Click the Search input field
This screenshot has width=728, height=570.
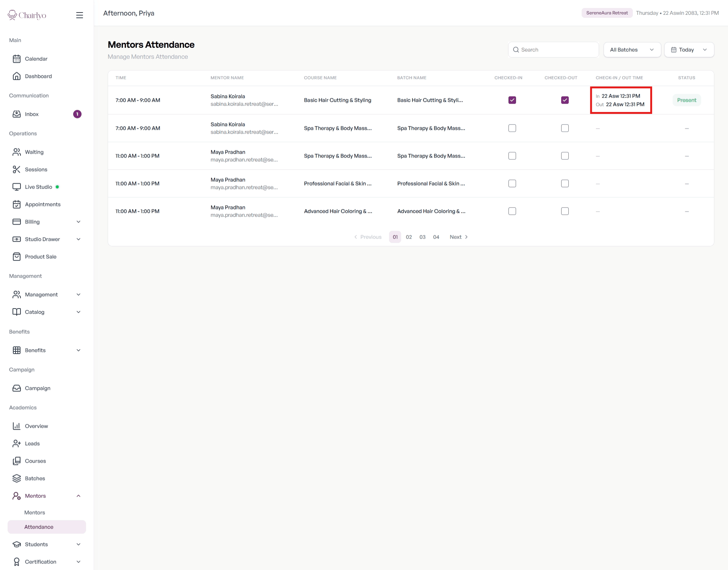point(553,50)
